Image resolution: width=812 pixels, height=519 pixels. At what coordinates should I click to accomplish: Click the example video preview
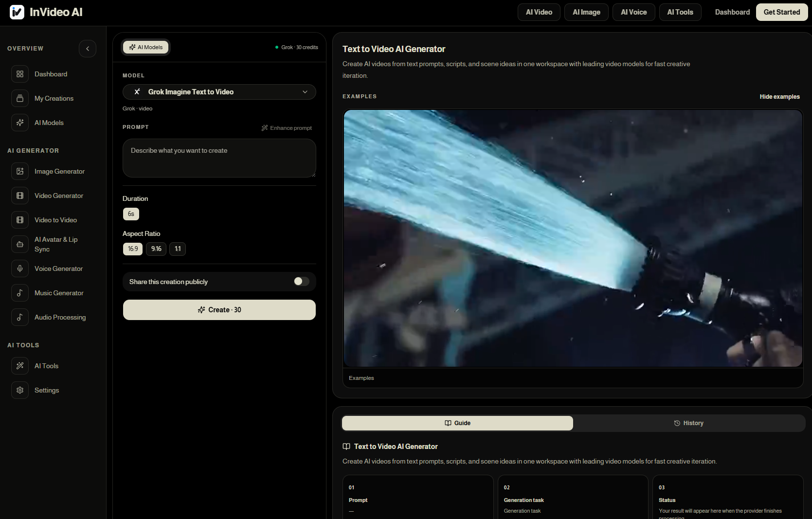[x=573, y=238]
